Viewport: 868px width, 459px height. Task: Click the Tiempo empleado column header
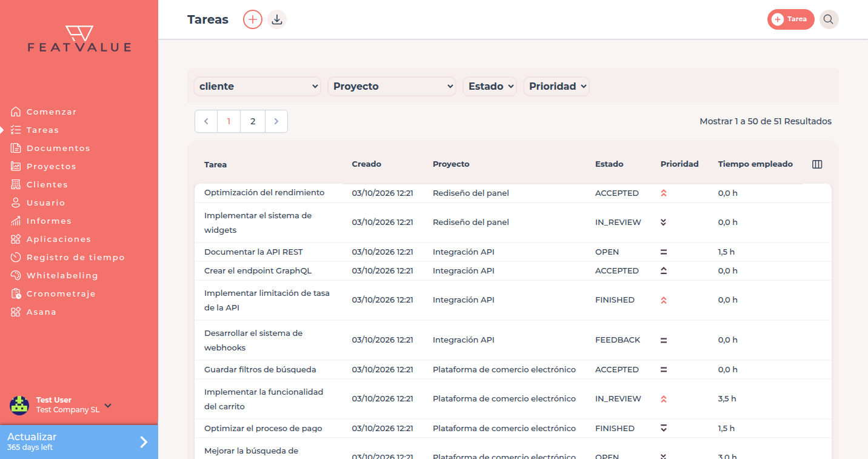pos(755,164)
